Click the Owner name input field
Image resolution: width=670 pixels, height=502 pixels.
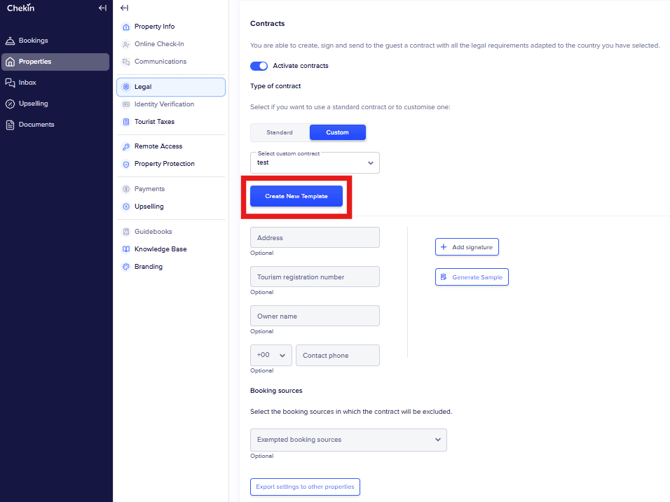[315, 316]
